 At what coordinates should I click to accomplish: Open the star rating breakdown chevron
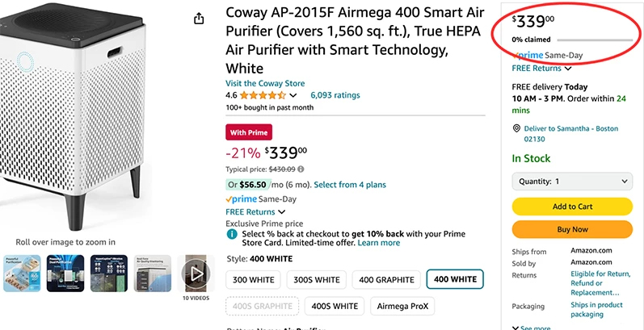[293, 95]
